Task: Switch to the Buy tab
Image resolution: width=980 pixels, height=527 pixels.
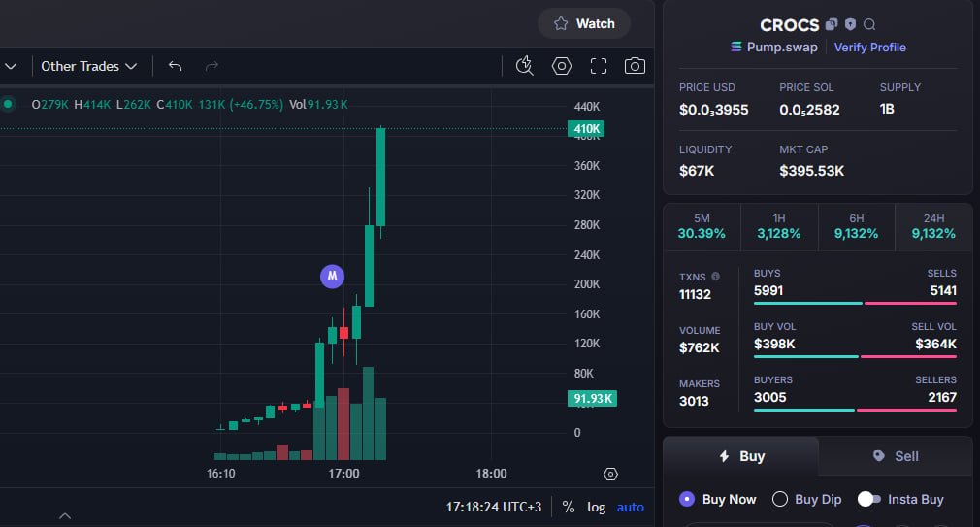Action: point(740,456)
